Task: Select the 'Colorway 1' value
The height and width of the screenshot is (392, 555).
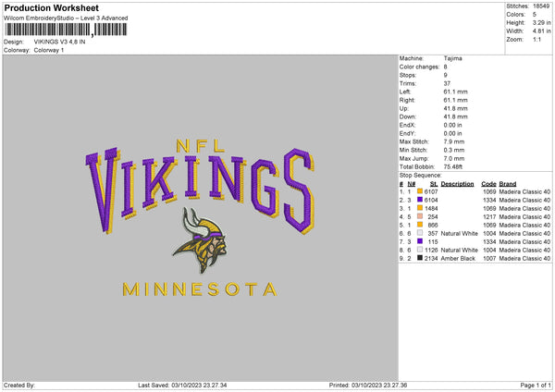Action: 49,50
